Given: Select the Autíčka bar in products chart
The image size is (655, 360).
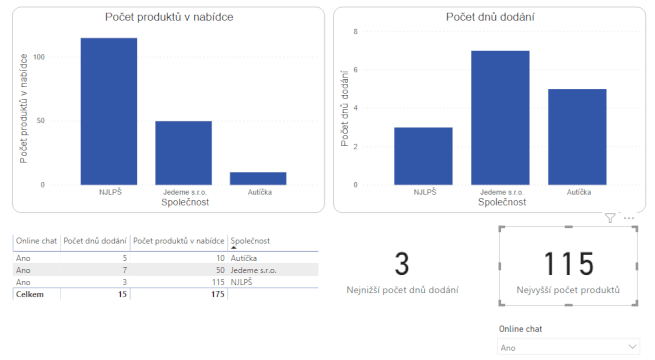Looking at the screenshot, I should pos(258,178).
